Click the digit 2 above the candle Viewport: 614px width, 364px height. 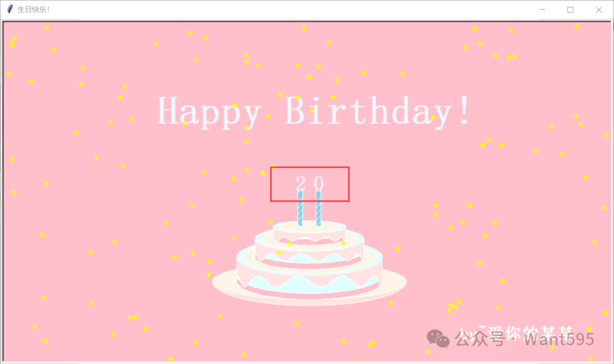coord(300,183)
